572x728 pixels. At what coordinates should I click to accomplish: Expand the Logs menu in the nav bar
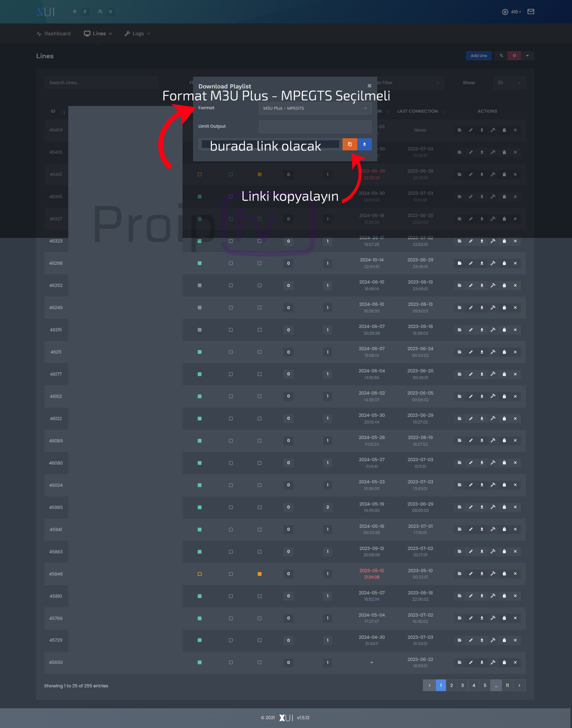[x=137, y=34]
